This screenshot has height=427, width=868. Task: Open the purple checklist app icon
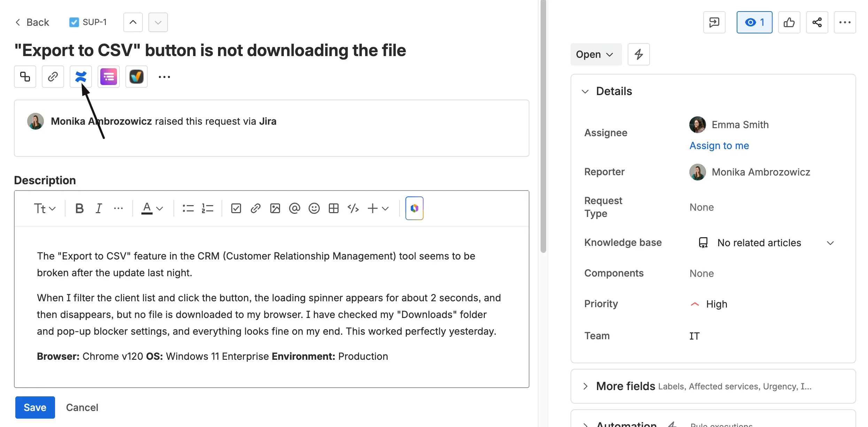point(109,77)
